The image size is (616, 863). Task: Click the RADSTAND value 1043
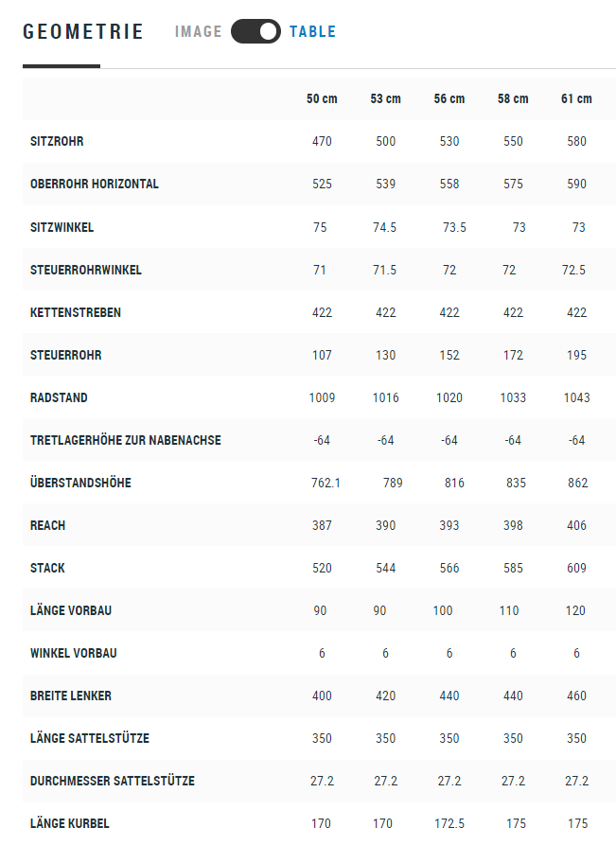(x=576, y=397)
